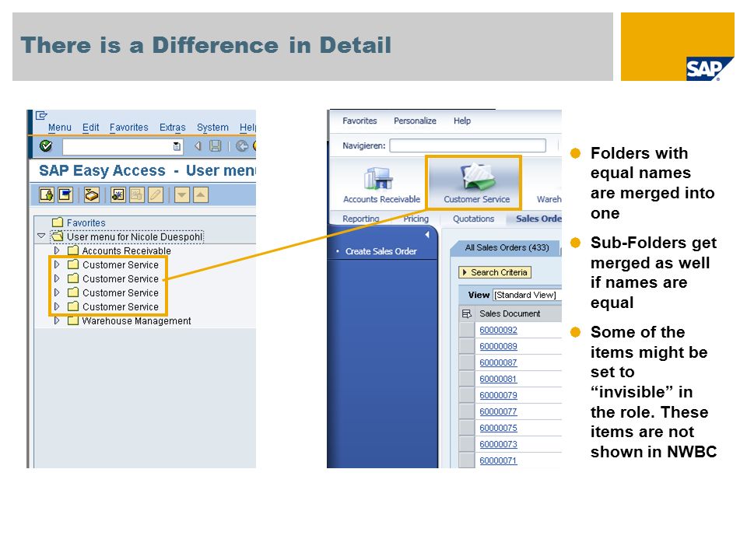Switch to the Pricing tab
This screenshot has height=560, width=747.
point(416,219)
